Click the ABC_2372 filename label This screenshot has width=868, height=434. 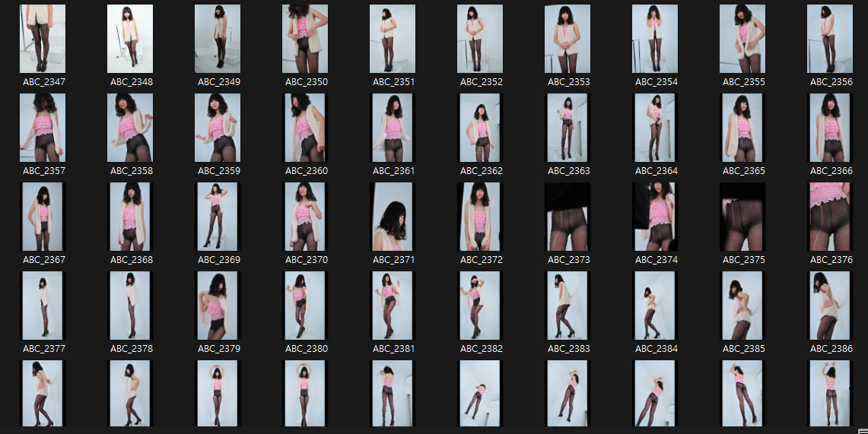tap(481, 260)
